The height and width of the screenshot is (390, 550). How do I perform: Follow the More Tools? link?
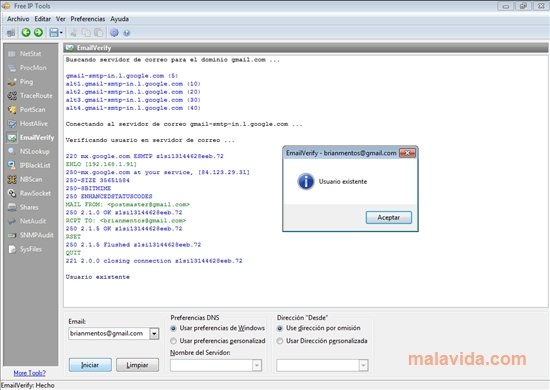(x=29, y=373)
